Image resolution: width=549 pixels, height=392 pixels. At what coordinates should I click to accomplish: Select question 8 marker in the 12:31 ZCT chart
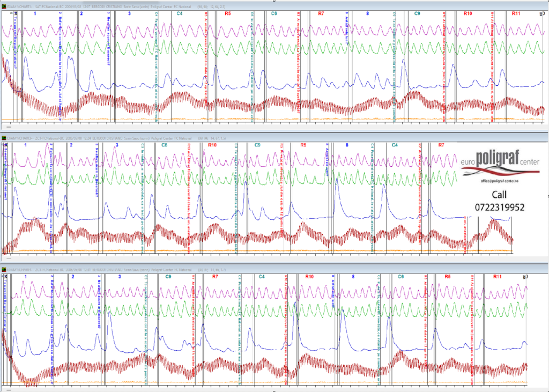tap(353, 276)
